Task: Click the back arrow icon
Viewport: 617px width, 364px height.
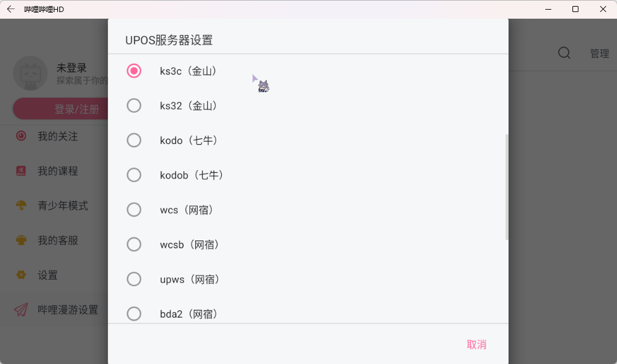Action: click(x=11, y=9)
